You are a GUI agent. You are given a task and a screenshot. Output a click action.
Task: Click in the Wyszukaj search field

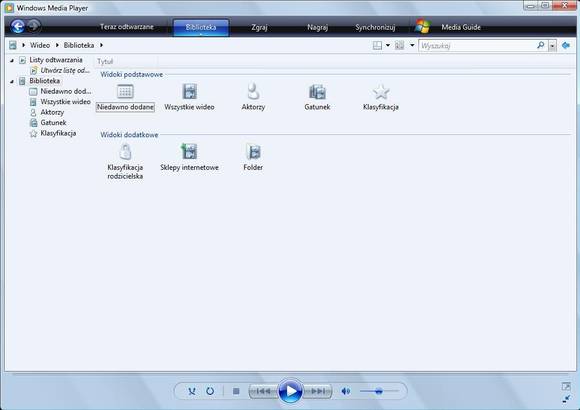pyautogui.click(x=477, y=46)
